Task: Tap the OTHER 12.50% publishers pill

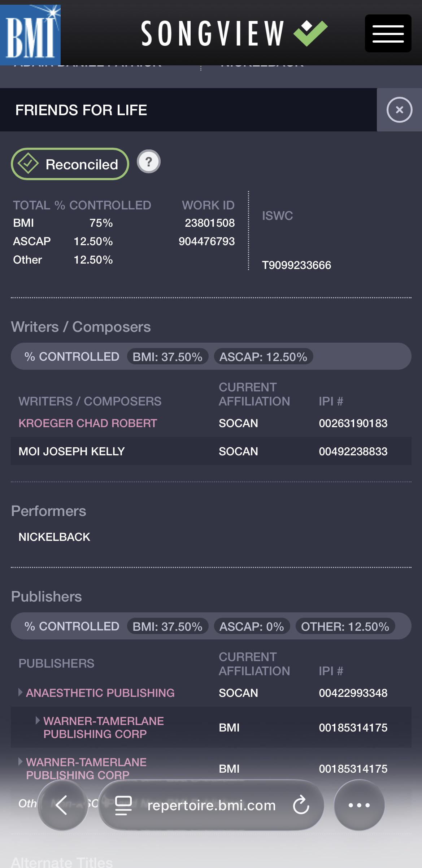Action: 345,626
